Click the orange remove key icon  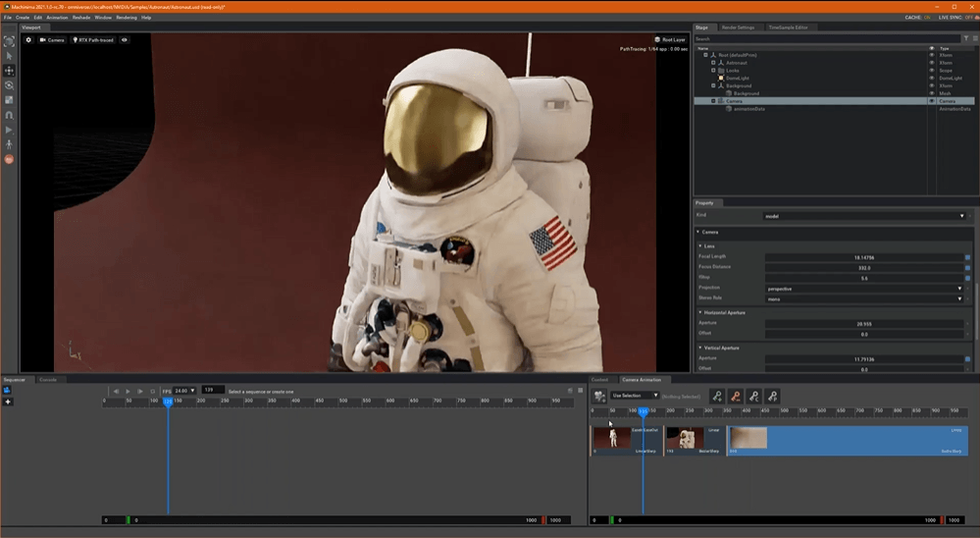736,396
